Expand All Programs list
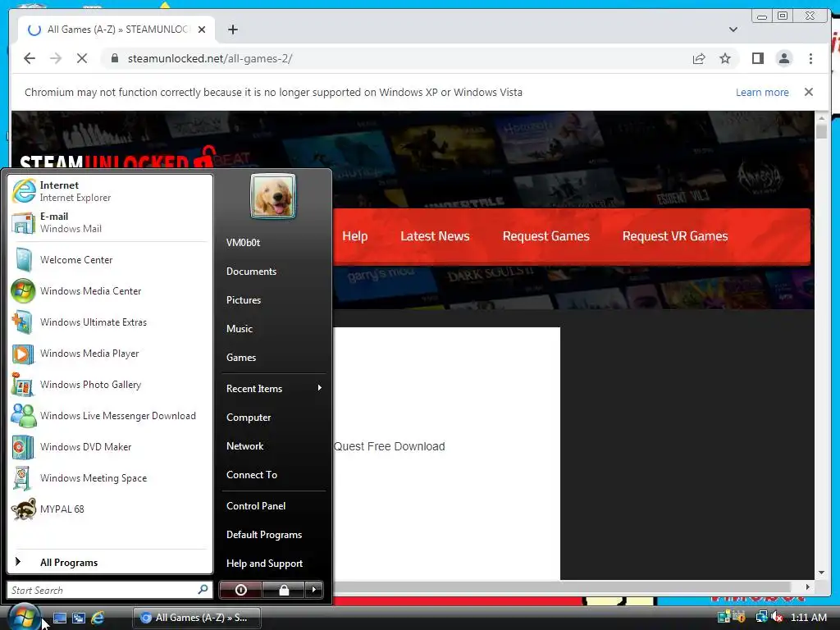This screenshot has width=840, height=630. [110, 562]
